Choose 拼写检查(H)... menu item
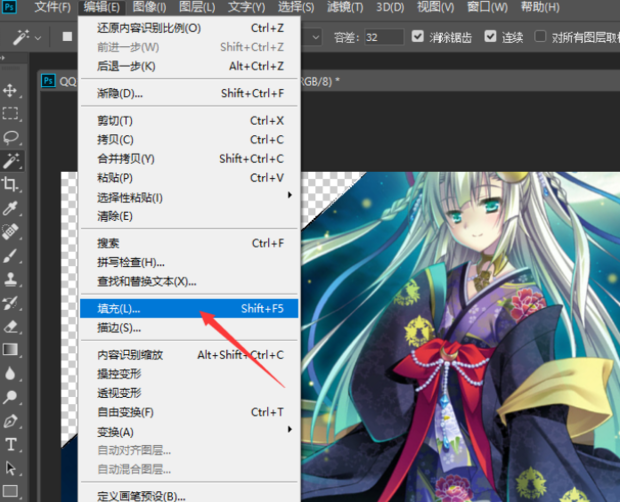The image size is (620, 502). 189,262
